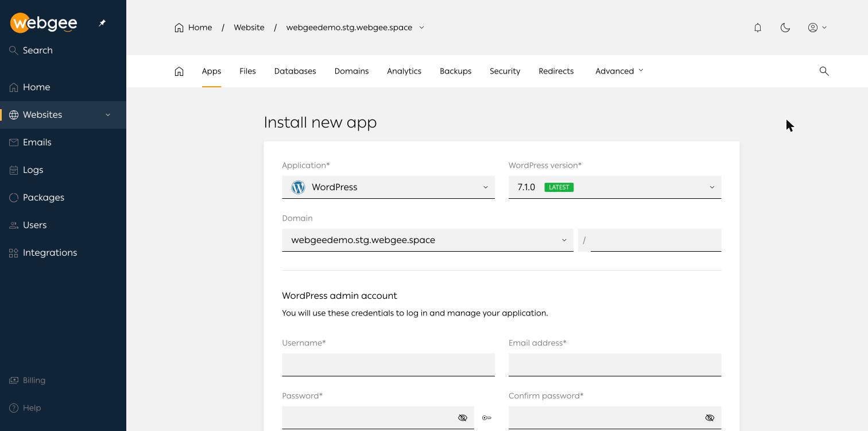Click the Install new app heading
Image resolution: width=868 pixels, height=431 pixels.
(320, 123)
